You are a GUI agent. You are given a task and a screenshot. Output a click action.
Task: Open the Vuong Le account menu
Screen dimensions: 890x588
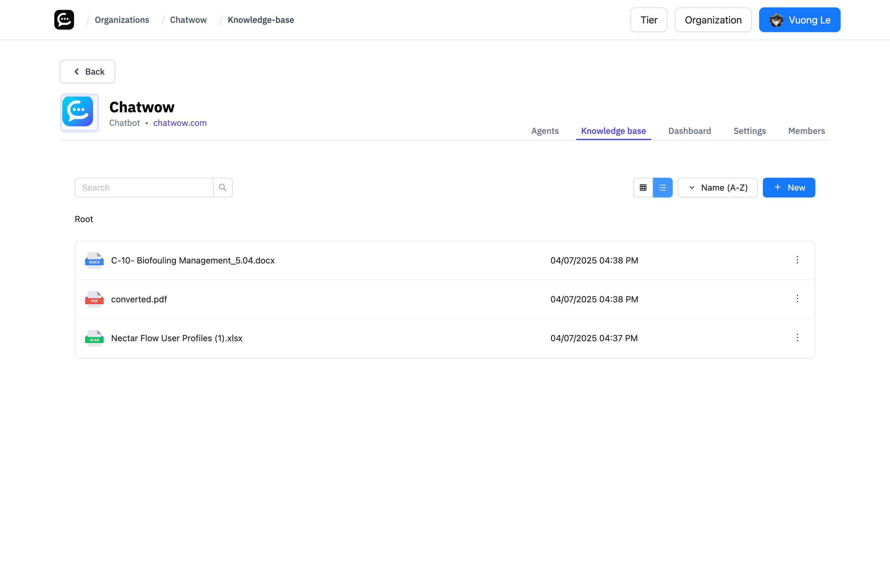point(800,19)
